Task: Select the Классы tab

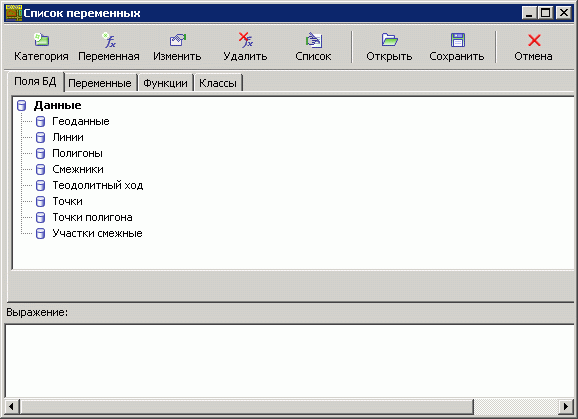Action: [x=217, y=83]
